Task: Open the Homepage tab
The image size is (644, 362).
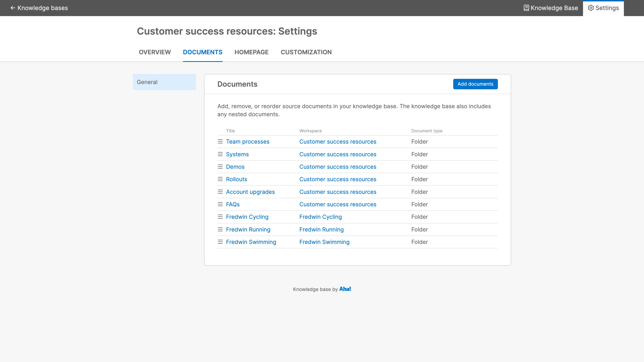Action: coord(251,52)
